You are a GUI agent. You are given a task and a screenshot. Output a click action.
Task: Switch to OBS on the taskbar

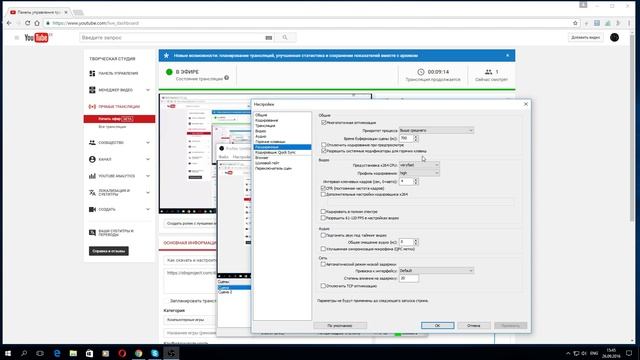171,353
